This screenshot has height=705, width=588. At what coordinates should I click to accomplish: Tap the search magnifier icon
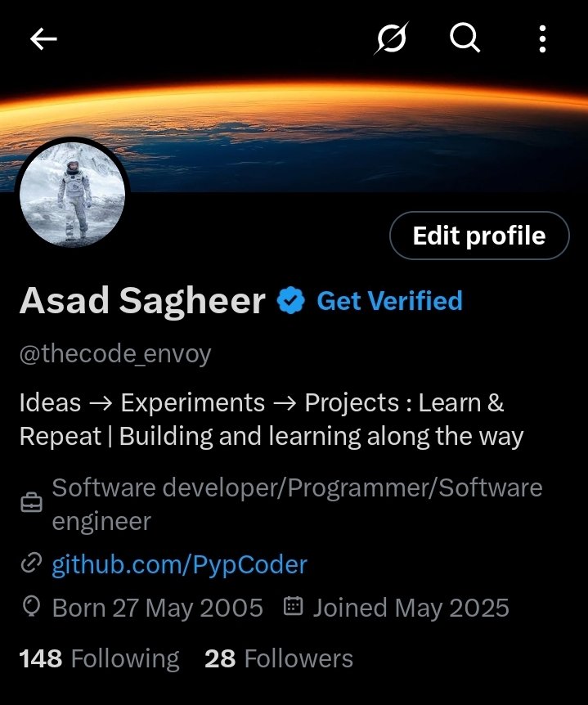tap(465, 38)
